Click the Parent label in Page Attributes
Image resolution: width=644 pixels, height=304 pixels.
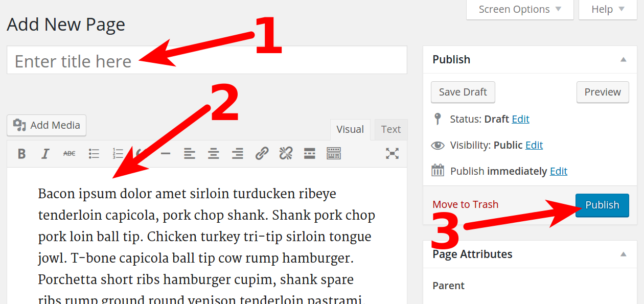coord(449,286)
